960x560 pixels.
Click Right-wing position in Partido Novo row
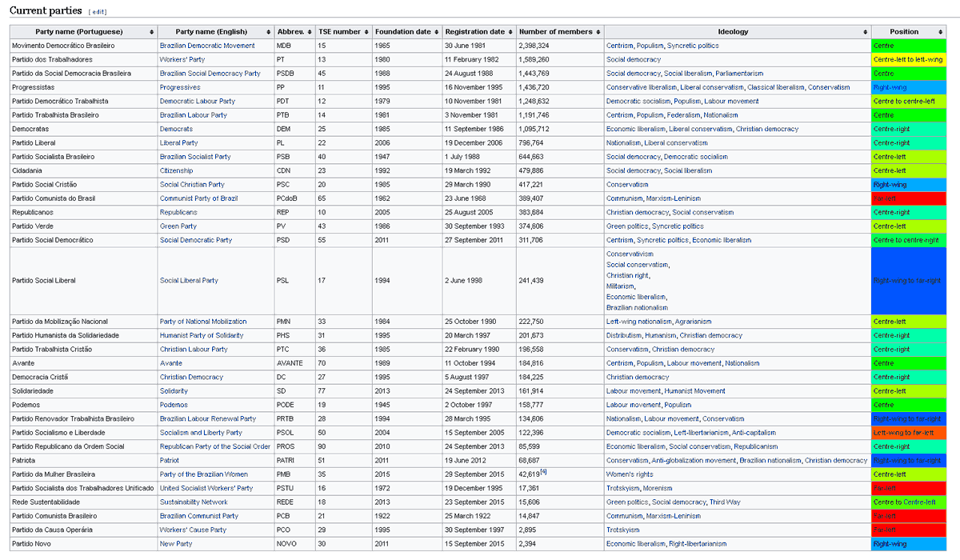tap(909, 544)
